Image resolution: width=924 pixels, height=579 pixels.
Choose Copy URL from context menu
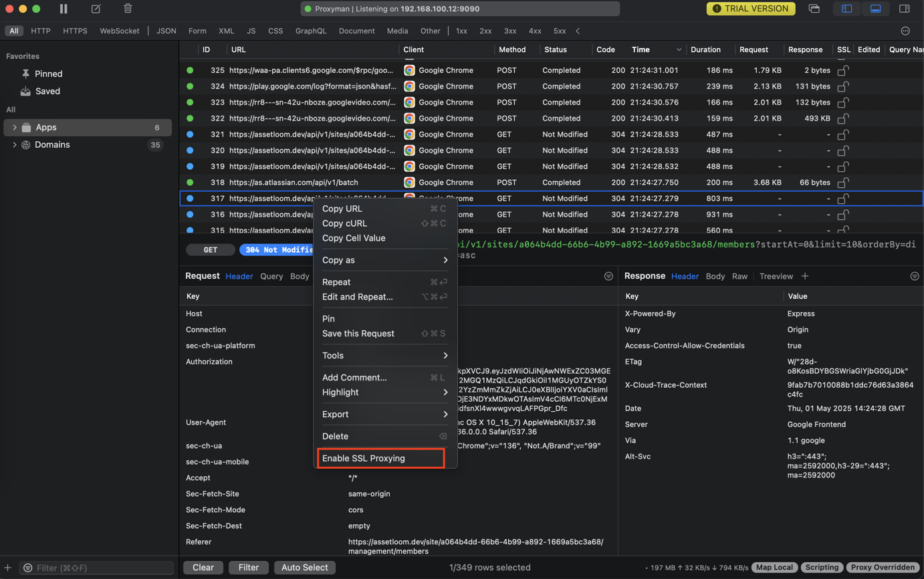tap(384, 209)
